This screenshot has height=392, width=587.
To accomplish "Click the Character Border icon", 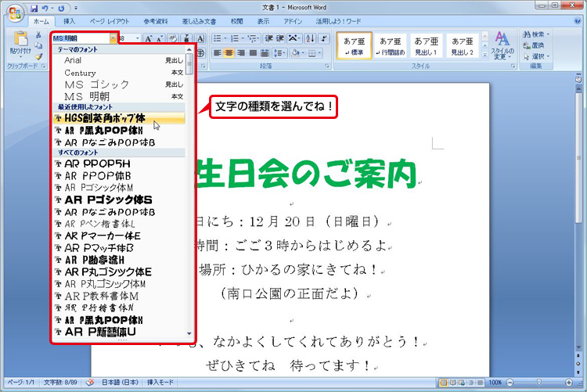I will [200, 38].
